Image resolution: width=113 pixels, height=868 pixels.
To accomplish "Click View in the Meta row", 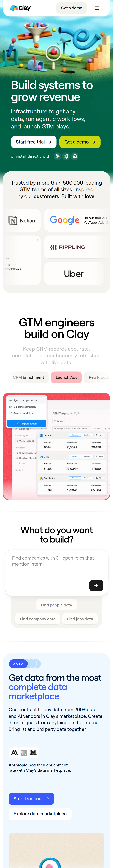I will 100,457.
